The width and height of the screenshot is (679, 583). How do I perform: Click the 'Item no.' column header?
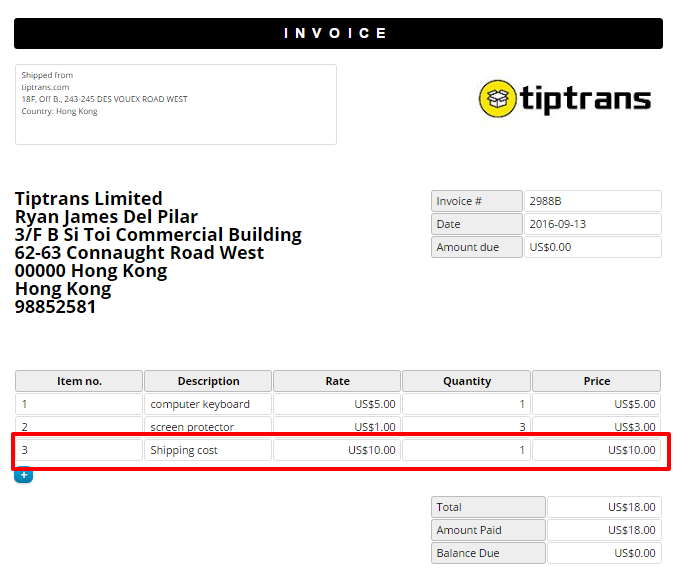tap(79, 381)
